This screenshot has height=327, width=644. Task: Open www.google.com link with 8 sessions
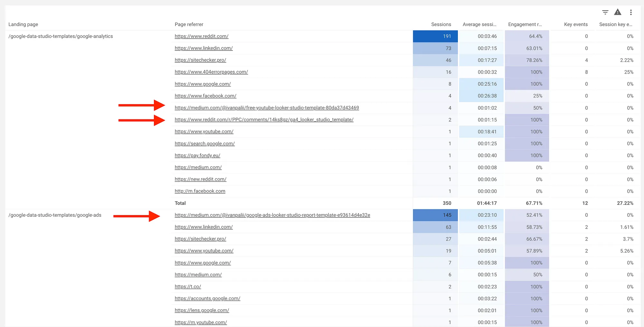(x=203, y=84)
